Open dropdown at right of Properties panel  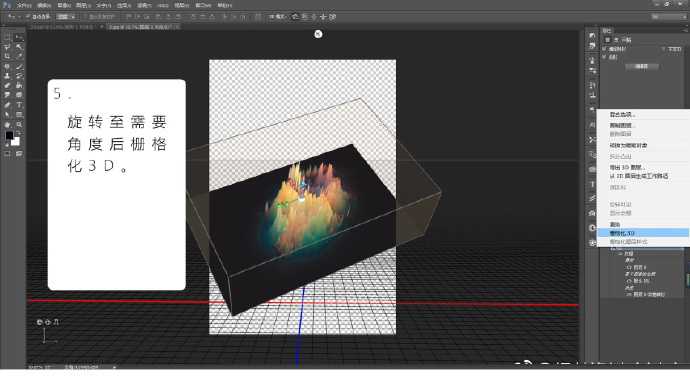(672, 49)
